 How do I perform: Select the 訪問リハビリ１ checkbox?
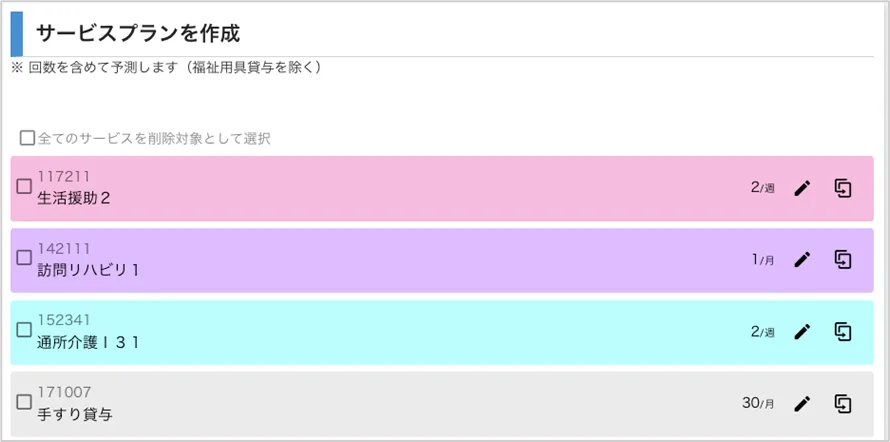(25, 258)
